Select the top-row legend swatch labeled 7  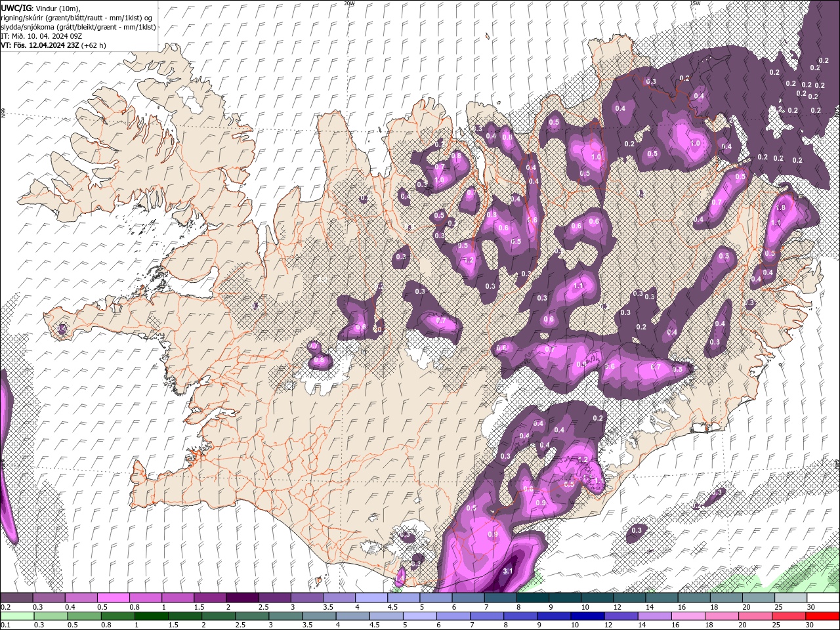tap(500, 598)
